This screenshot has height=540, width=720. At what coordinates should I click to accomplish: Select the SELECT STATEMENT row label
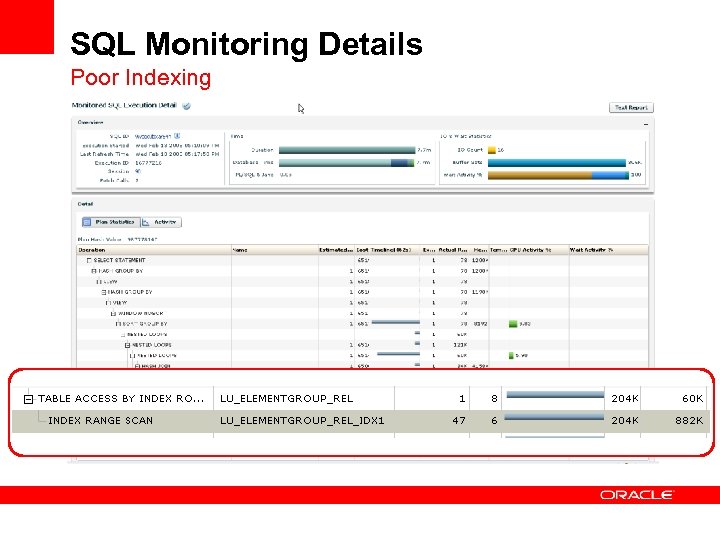point(119,260)
